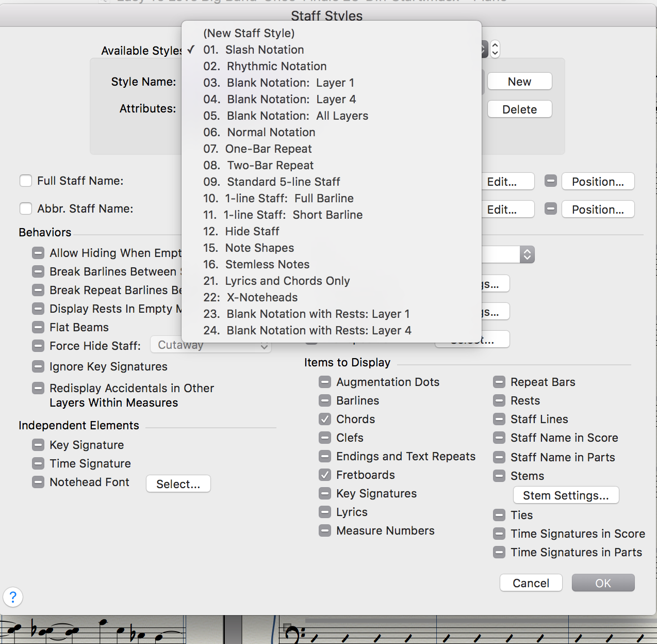Toggle Measure Numbers display
The height and width of the screenshot is (644, 657).
tap(325, 530)
